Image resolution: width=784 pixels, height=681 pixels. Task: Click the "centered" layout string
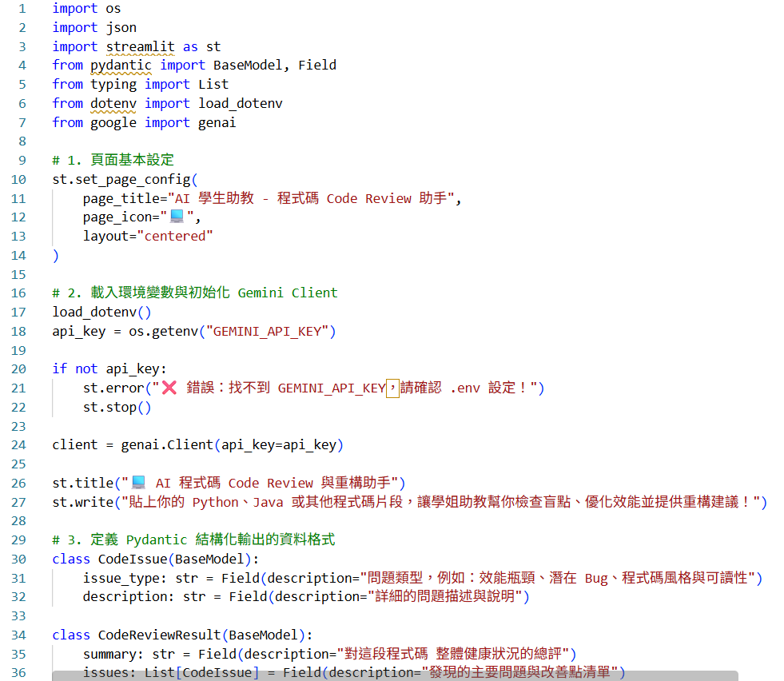click(x=175, y=236)
